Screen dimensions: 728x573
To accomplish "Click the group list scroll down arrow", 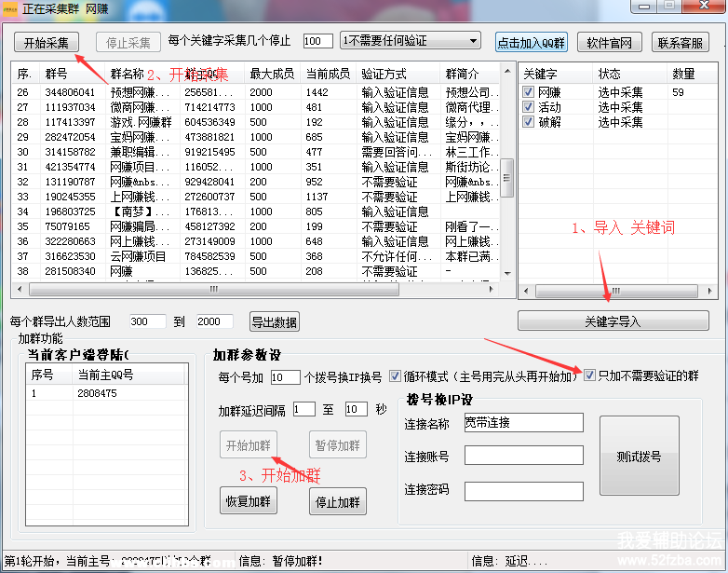I will (507, 273).
